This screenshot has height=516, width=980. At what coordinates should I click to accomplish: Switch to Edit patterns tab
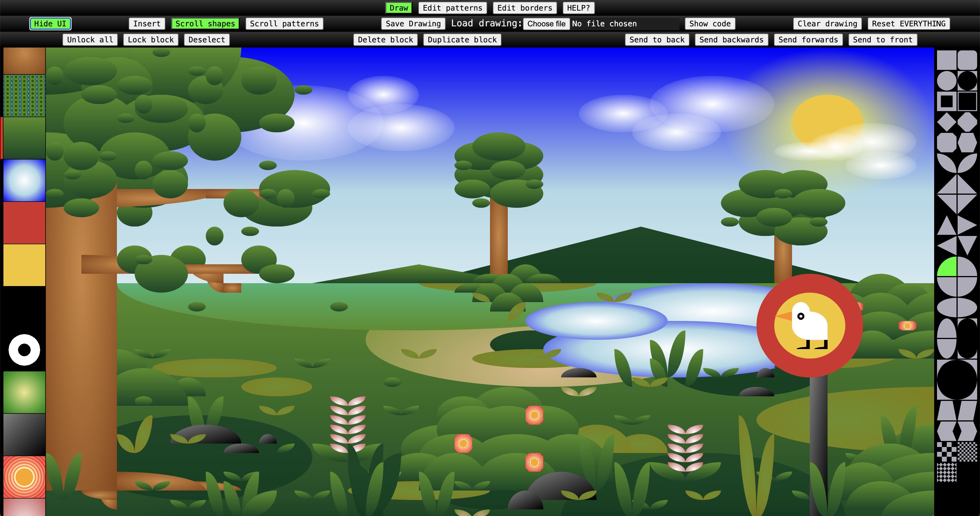pos(452,8)
